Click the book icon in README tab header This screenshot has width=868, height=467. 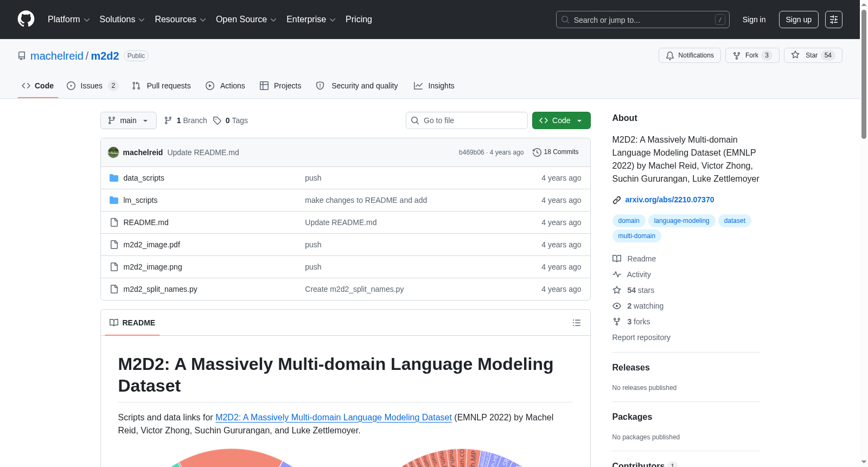[x=114, y=323]
